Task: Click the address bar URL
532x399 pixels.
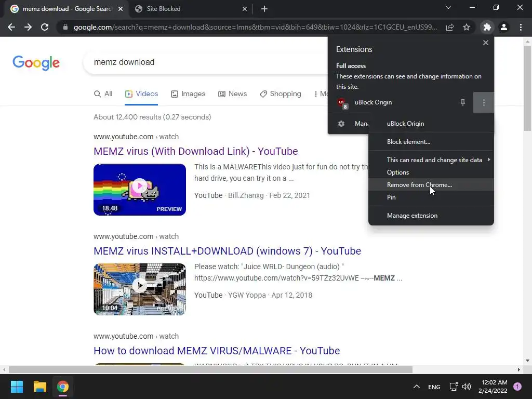Action: 255,27
